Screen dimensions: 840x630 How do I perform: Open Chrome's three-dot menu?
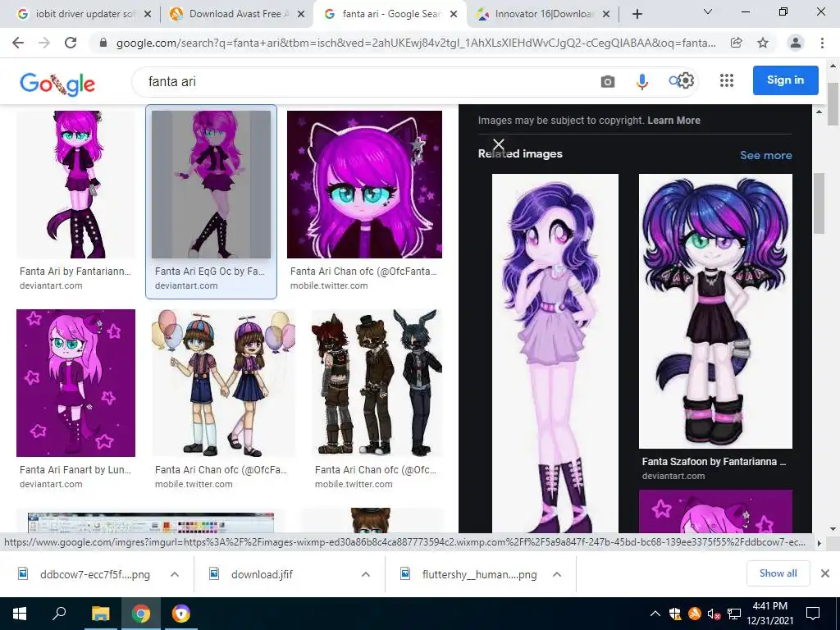click(822, 43)
